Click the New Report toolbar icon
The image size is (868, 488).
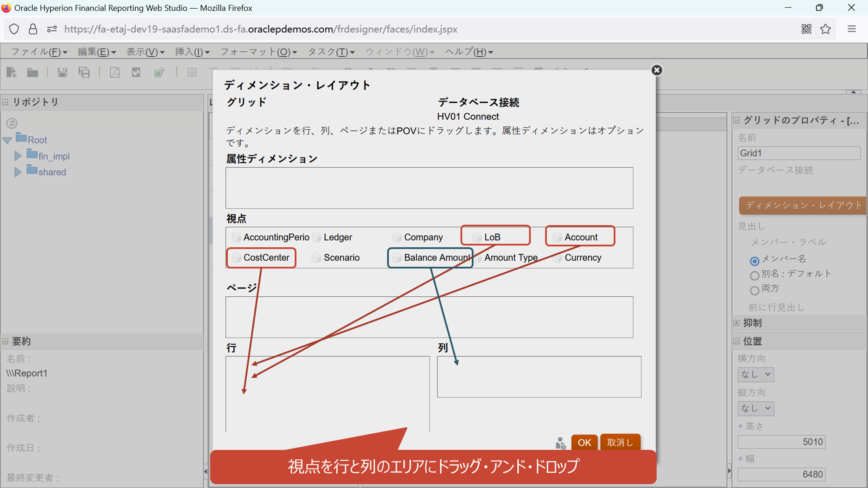click(x=12, y=72)
